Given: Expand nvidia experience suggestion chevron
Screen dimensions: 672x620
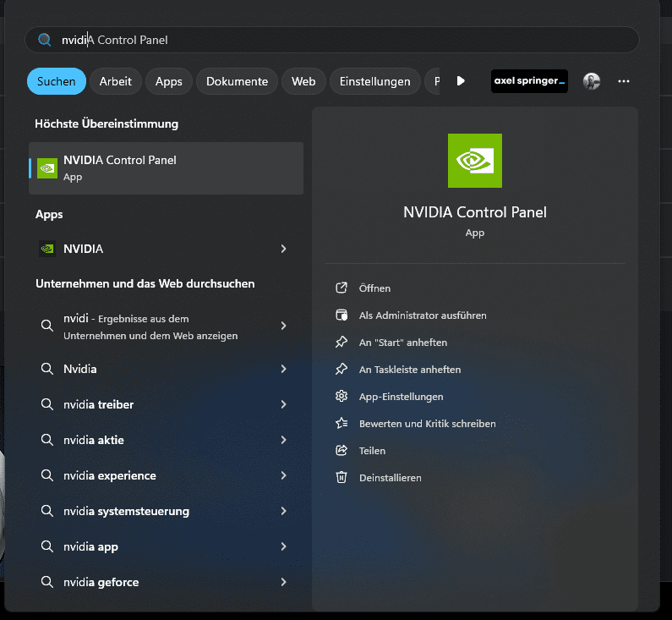Looking at the screenshot, I should coord(283,475).
